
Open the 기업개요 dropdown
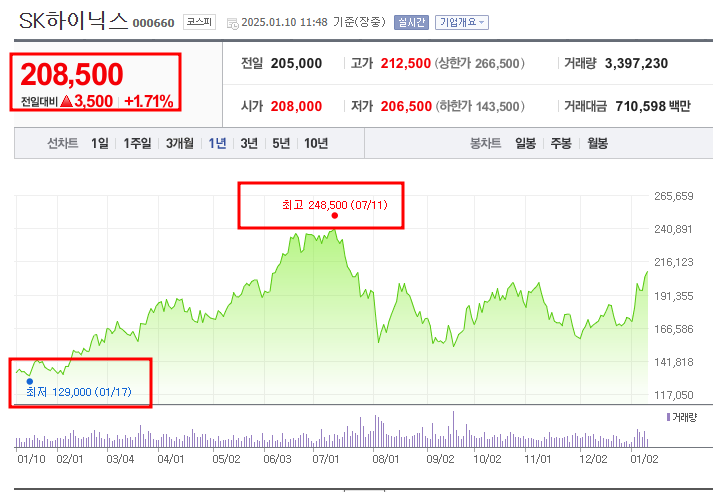click(x=462, y=22)
